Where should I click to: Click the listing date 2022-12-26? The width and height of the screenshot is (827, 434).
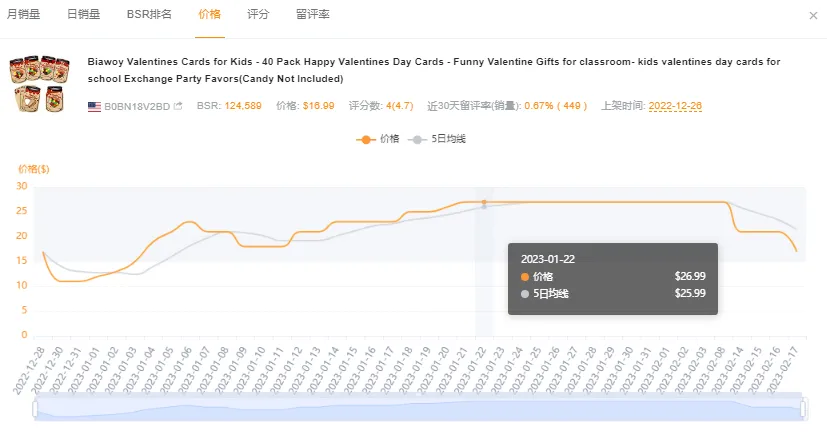coord(675,106)
